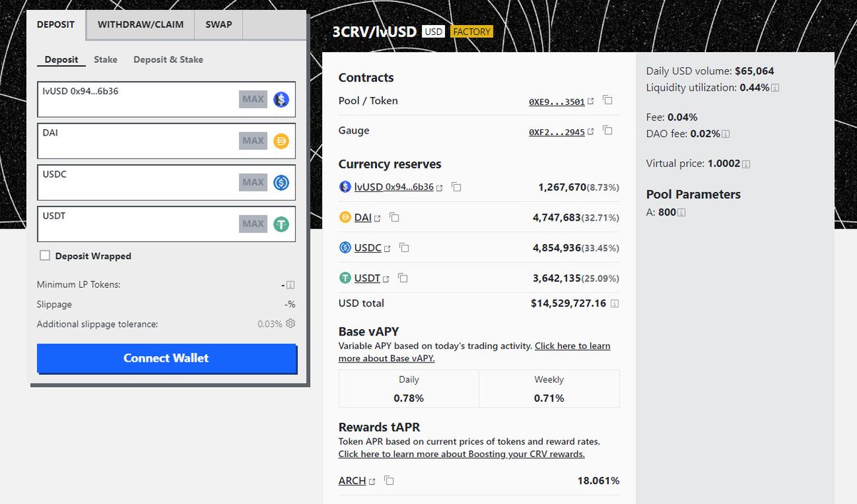
Task: Focus the USDT amount input field
Action: click(166, 223)
